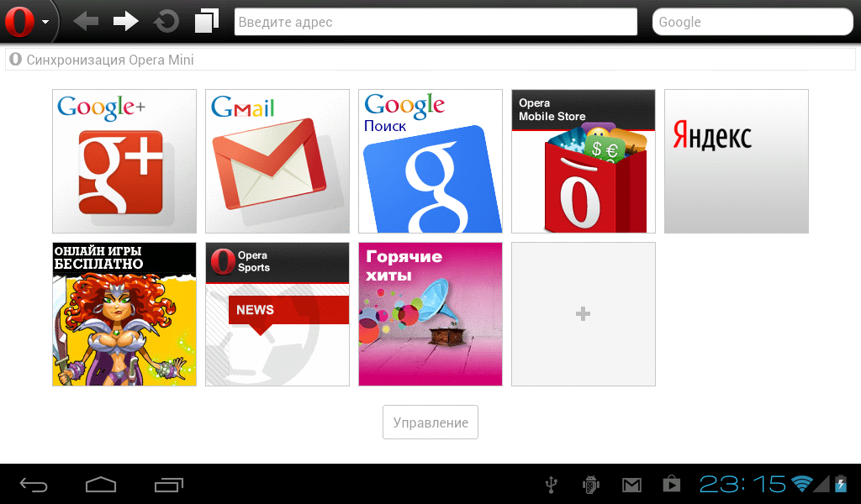Check the mobile signal strength indicator
Image resolution: width=861 pixels, height=504 pixels.
(x=821, y=484)
